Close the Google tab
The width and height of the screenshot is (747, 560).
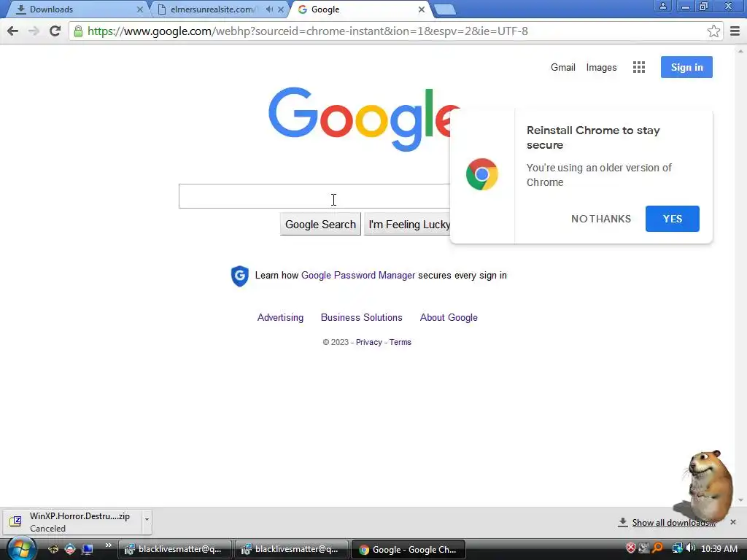click(x=421, y=9)
